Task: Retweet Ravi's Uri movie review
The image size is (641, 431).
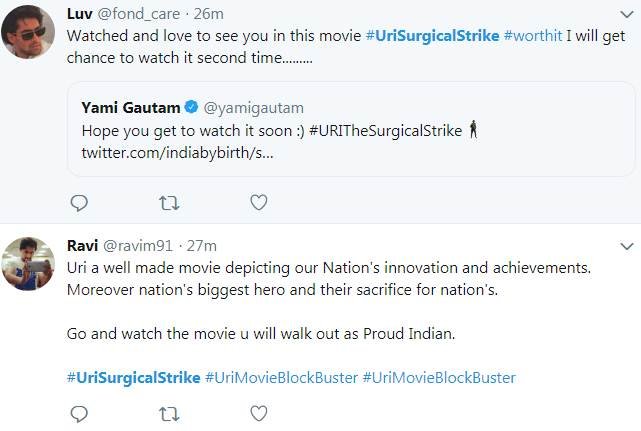Action: [170, 413]
